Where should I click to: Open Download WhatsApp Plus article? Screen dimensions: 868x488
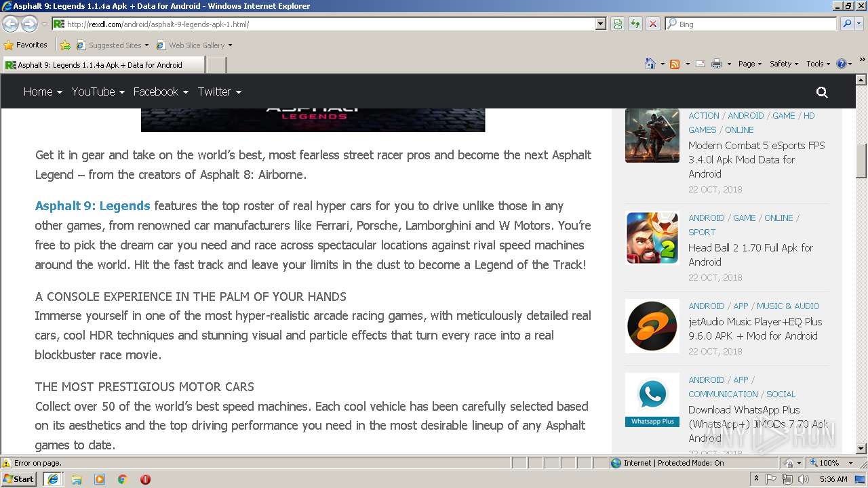758,424
